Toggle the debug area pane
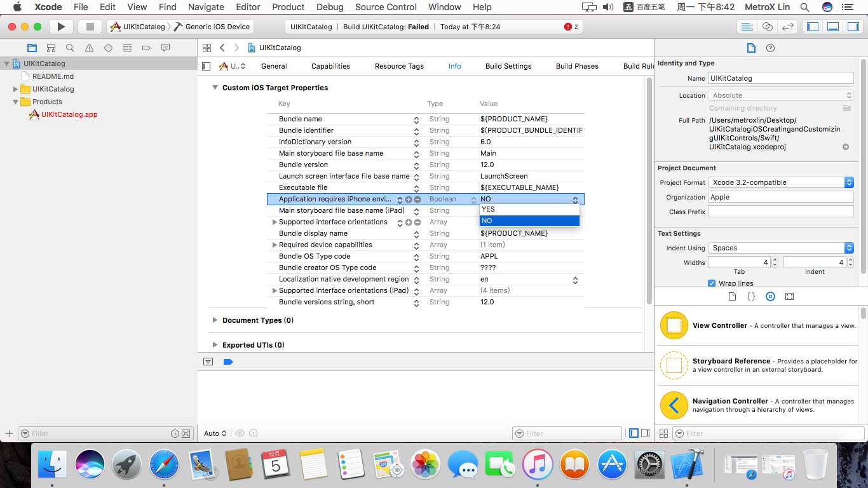The height and width of the screenshot is (488, 868). [833, 27]
